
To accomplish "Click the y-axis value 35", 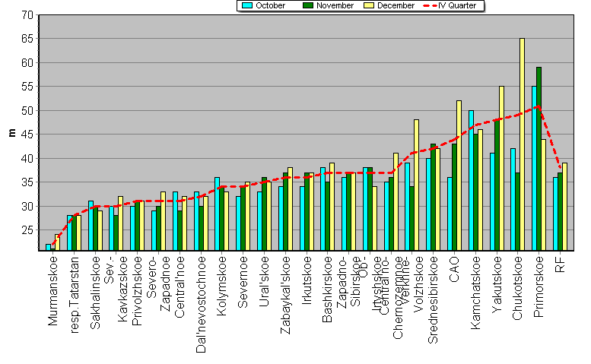I will (27, 182).
